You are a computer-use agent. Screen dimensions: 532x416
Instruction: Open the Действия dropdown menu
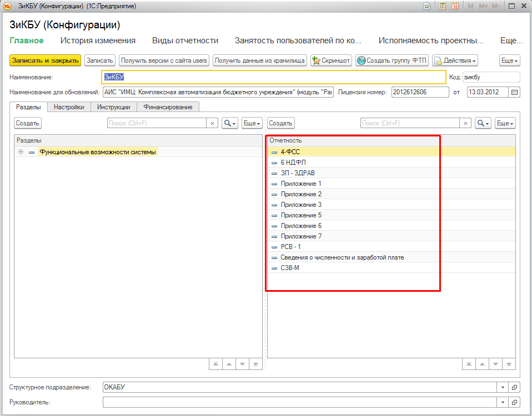pos(455,60)
